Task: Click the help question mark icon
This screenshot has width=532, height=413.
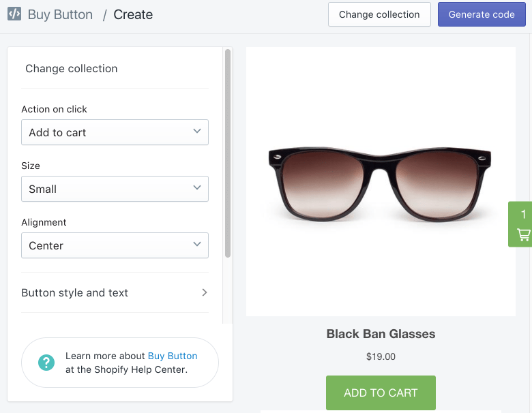Action: [x=46, y=363]
